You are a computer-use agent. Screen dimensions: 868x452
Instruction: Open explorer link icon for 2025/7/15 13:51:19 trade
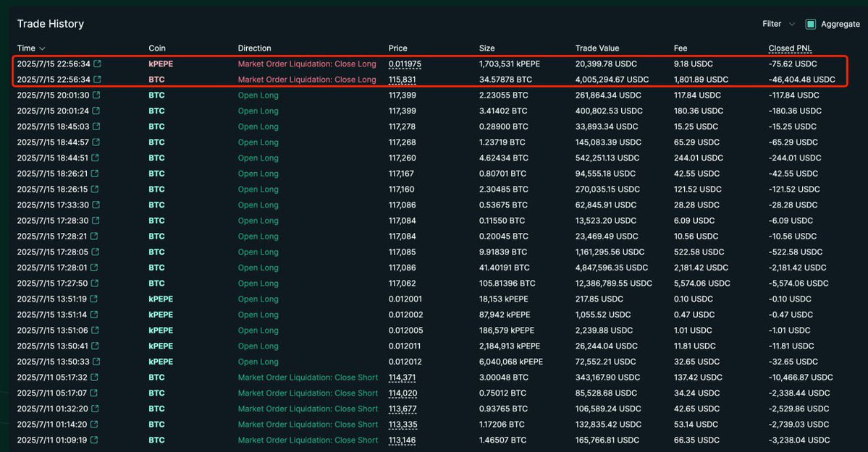pyautogui.click(x=93, y=299)
